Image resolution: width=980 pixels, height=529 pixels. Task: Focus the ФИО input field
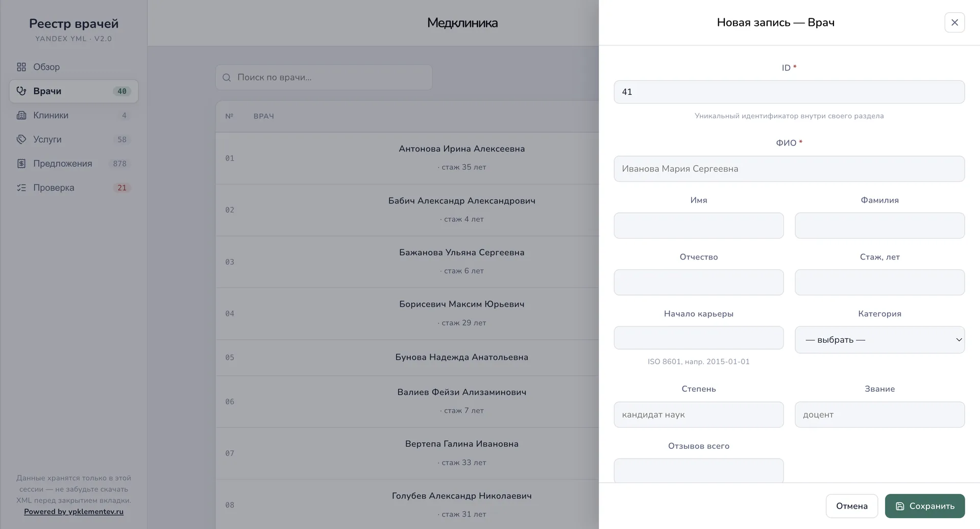click(789, 169)
